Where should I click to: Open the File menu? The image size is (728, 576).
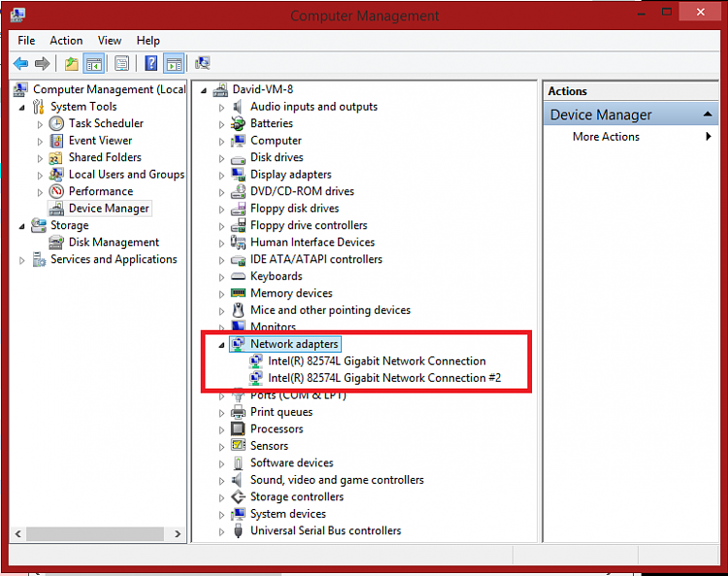(26, 41)
